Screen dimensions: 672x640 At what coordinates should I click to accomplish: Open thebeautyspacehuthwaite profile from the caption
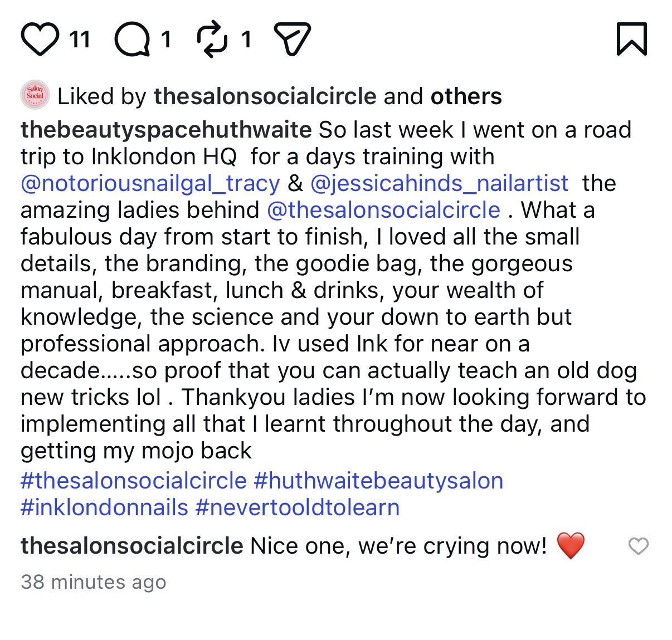click(166, 130)
